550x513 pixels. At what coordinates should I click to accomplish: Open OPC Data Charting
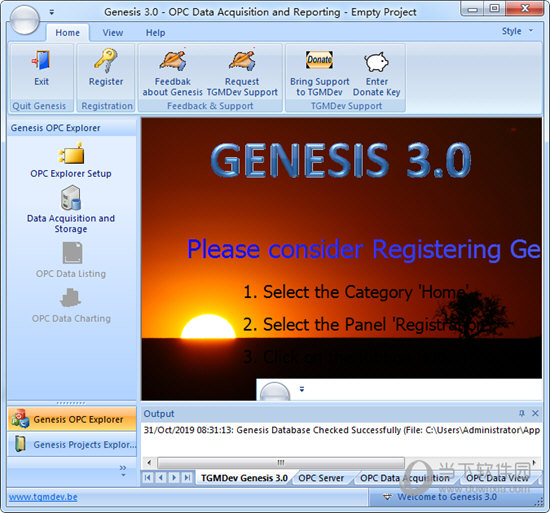tap(71, 305)
